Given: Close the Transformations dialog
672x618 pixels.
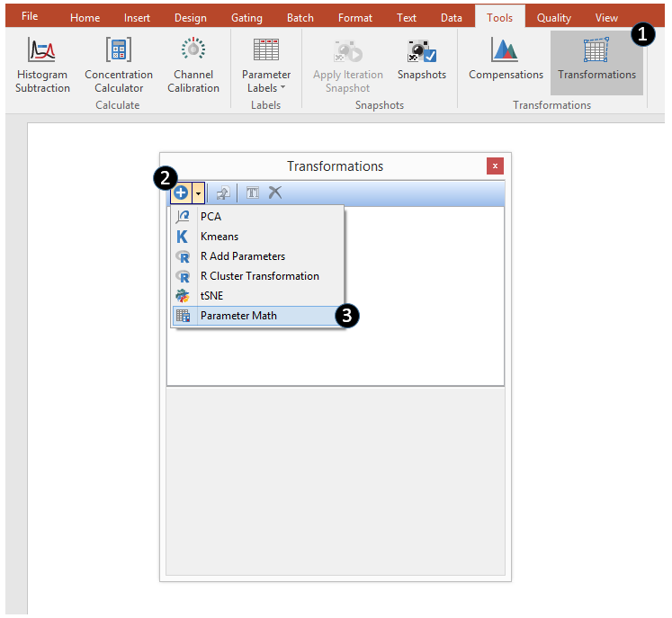Looking at the screenshot, I should click(x=494, y=166).
